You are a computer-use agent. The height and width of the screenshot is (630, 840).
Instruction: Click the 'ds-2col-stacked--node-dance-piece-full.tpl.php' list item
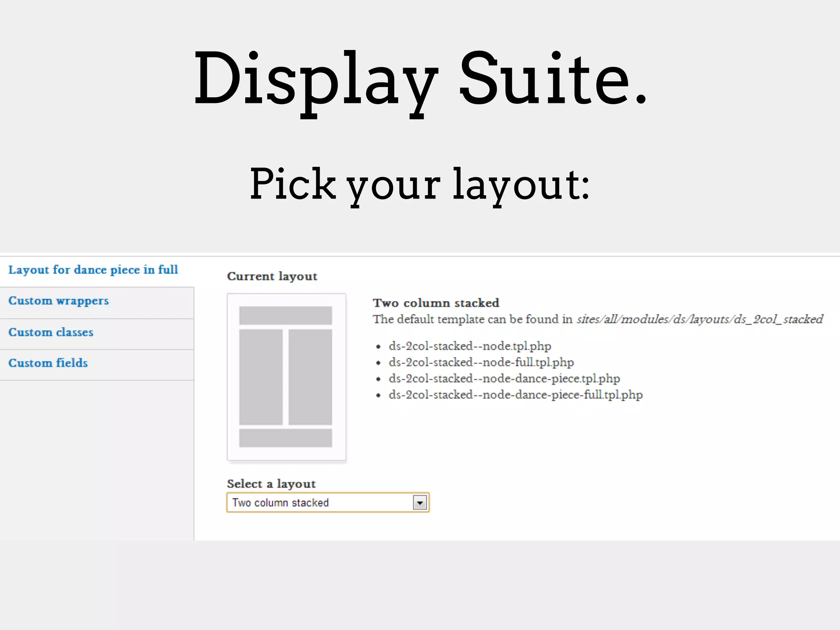(x=516, y=395)
